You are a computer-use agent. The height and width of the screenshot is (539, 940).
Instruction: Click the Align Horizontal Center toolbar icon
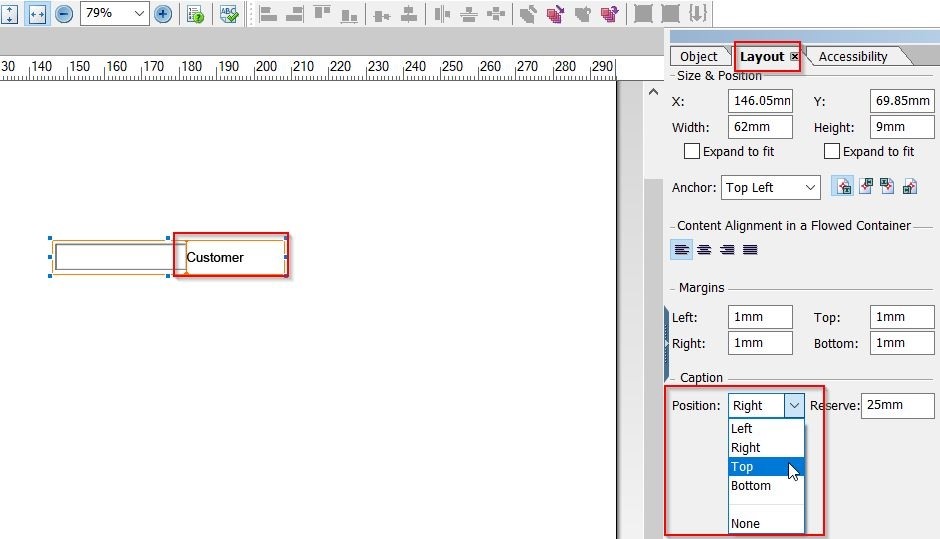(409, 14)
